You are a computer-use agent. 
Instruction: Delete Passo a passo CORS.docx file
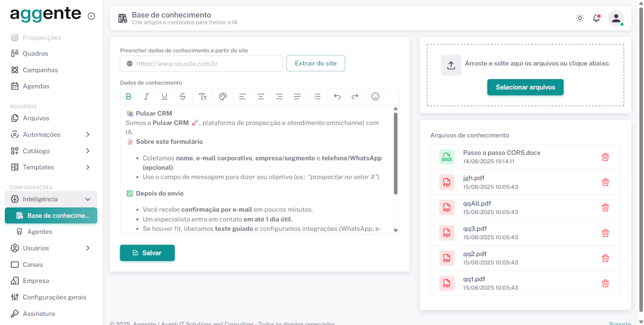[605, 157]
